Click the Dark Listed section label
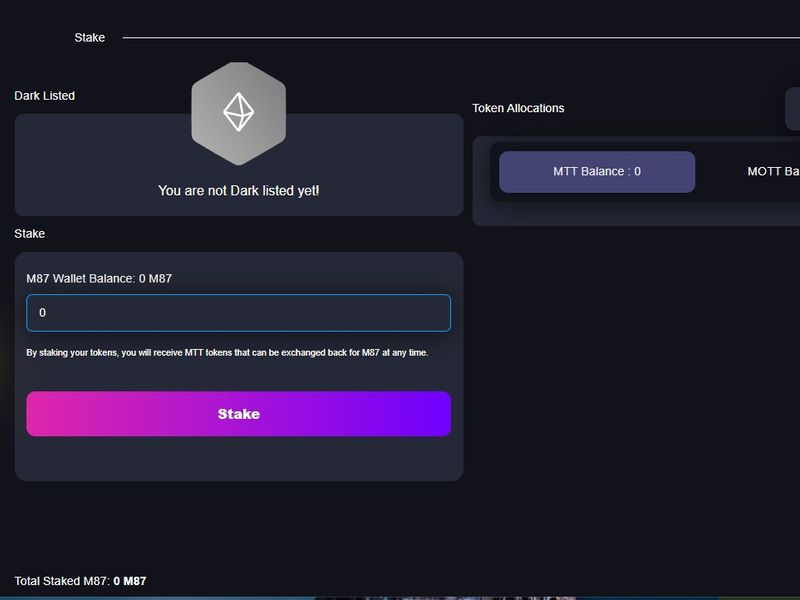 (x=44, y=96)
